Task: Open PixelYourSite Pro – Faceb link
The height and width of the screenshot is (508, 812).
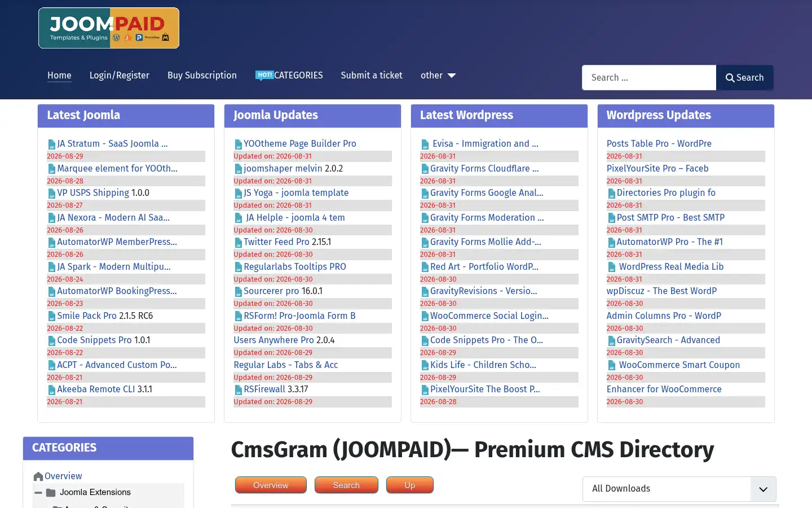Action: (x=657, y=168)
